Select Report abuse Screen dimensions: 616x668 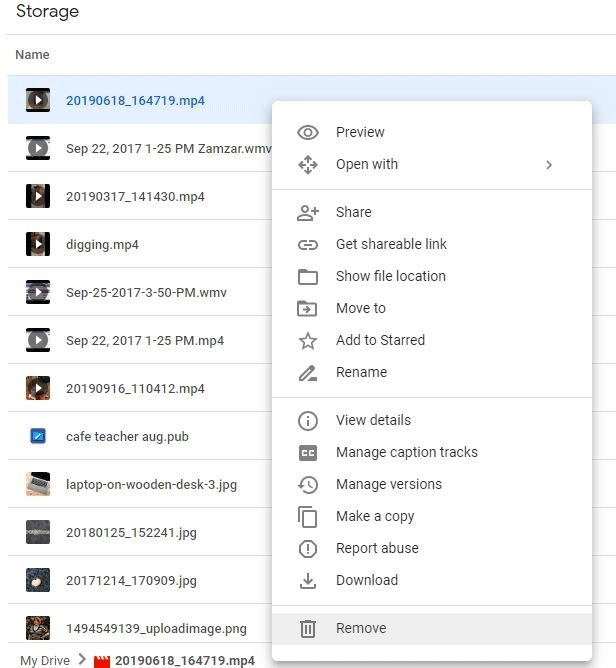pyautogui.click(x=432, y=548)
